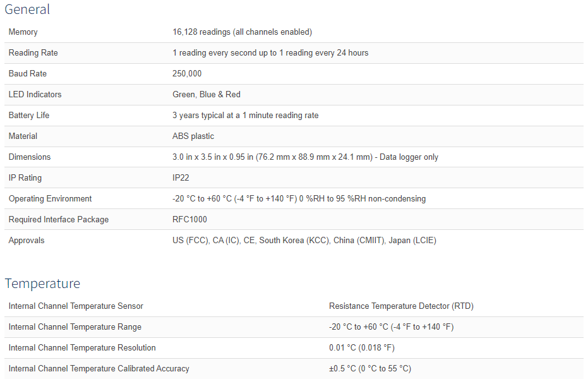Select the operating environment value with %RH non-condensing
The image size is (588, 384).
(x=299, y=199)
